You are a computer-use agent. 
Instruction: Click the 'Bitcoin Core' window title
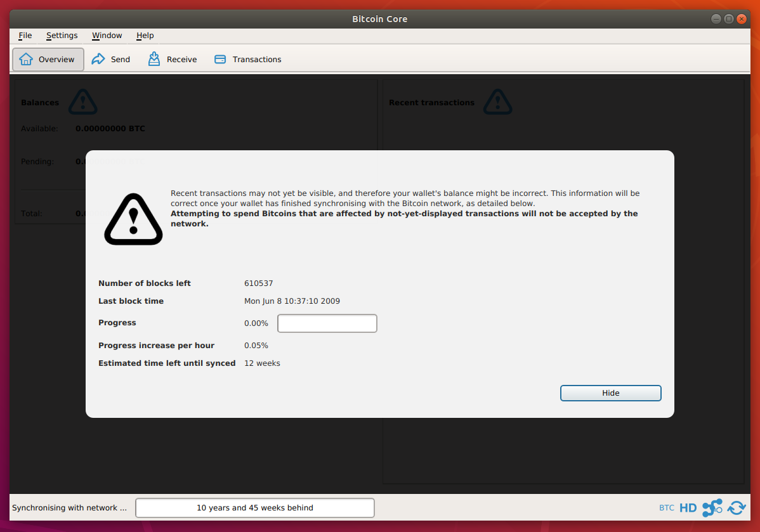pyautogui.click(x=379, y=19)
